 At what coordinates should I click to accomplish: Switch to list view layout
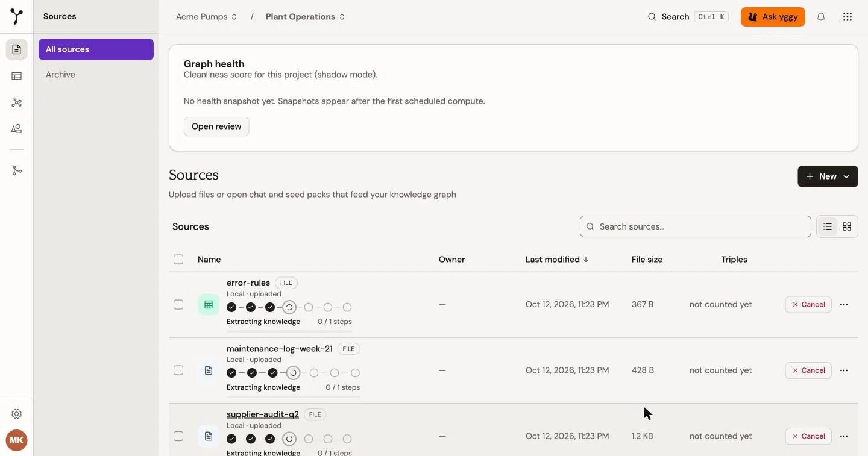828,226
